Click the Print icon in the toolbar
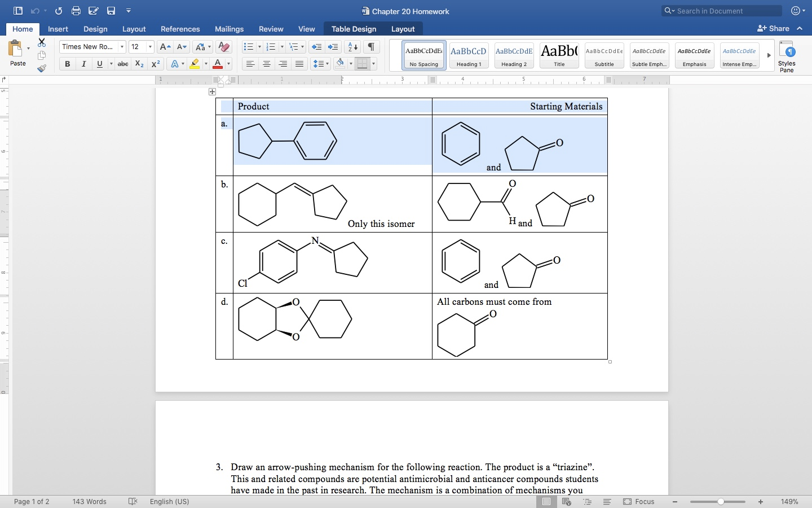Viewport: 812px width, 508px height. click(x=76, y=10)
